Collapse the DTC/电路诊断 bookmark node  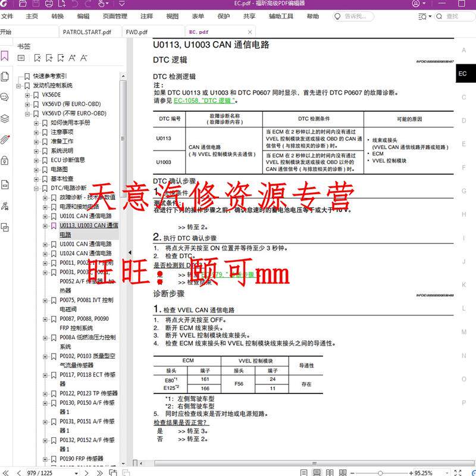[x=36, y=189]
